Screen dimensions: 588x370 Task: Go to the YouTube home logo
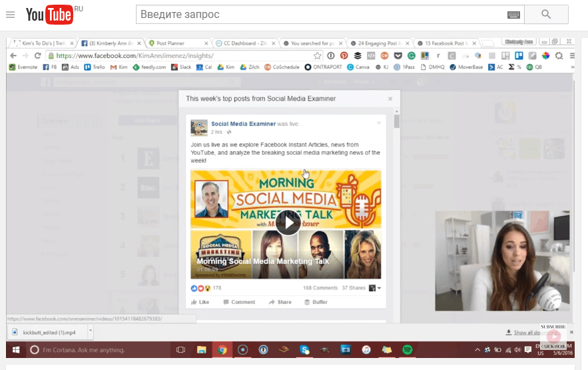pyautogui.click(x=49, y=15)
